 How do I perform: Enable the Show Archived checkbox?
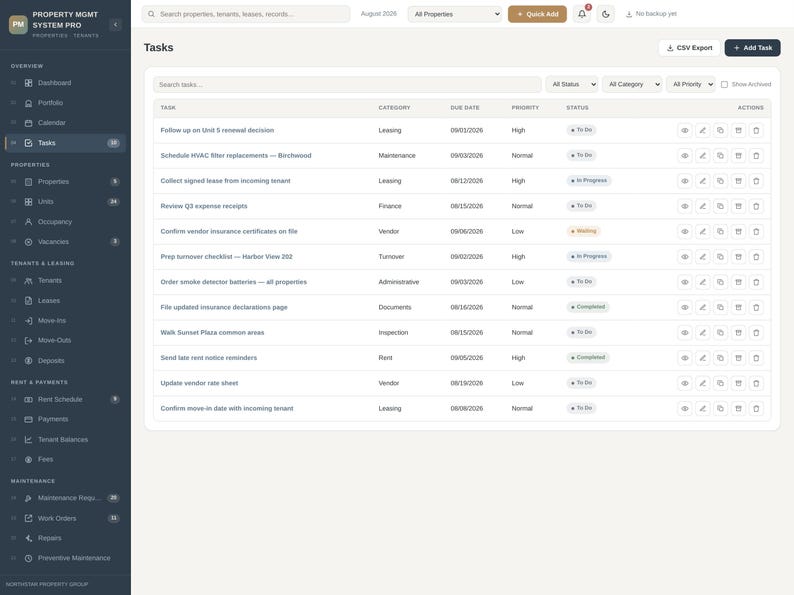point(724,85)
